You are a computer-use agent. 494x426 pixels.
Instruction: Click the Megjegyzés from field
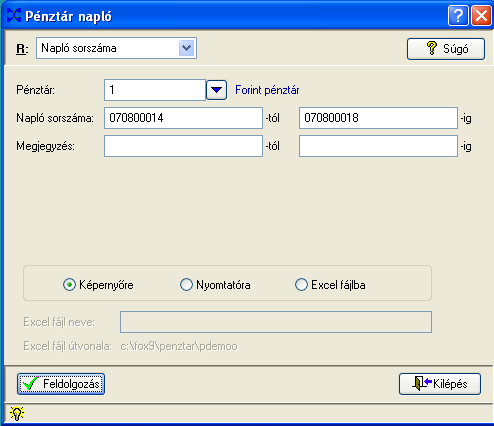coord(183,146)
